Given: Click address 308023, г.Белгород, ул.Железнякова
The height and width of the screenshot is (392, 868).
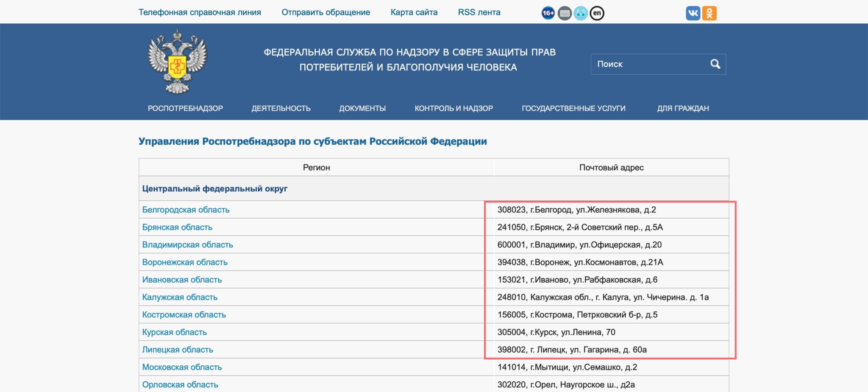Looking at the screenshot, I should pyautogui.click(x=576, y=210).
